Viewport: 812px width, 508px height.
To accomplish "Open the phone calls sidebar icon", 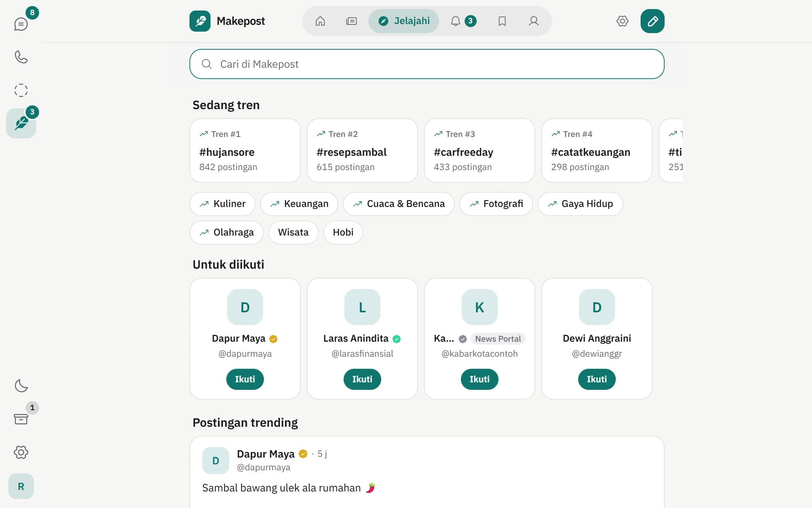I will [x=21, y=57].
